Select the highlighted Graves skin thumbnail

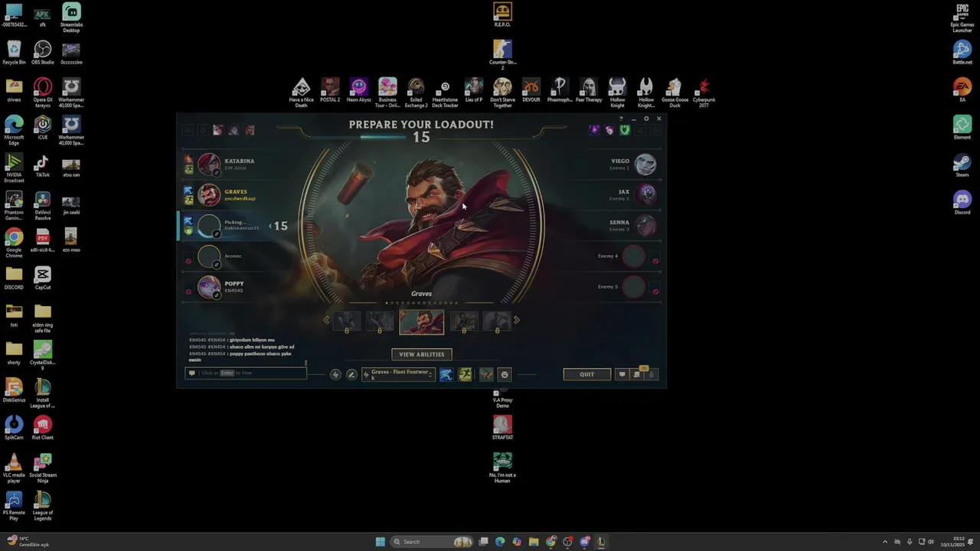click(421, 322)
